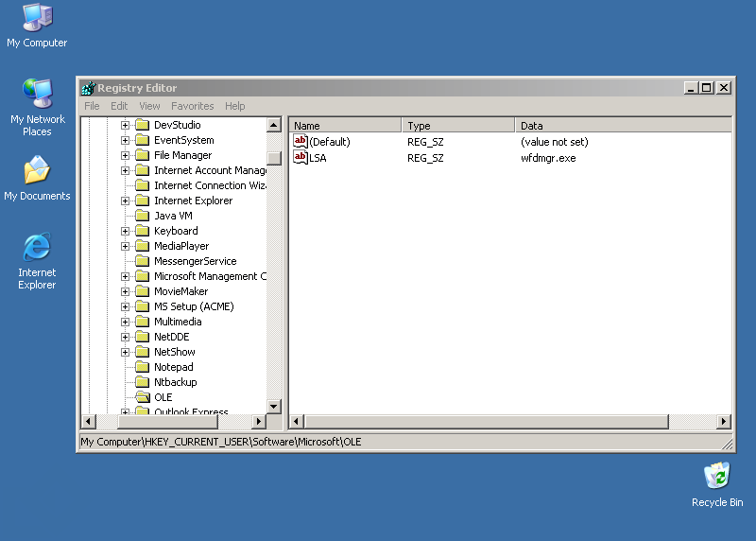This screenshot has width=756, height=541.
Task: Select the NetShow key label
Action: point(175,352)
